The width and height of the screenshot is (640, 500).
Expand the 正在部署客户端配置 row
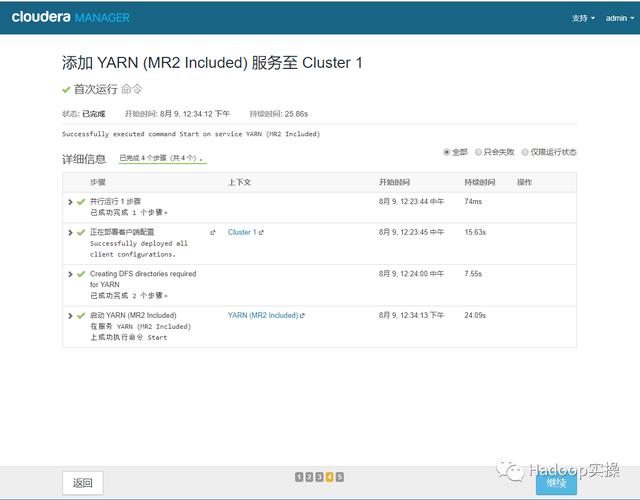click(70, 232)
